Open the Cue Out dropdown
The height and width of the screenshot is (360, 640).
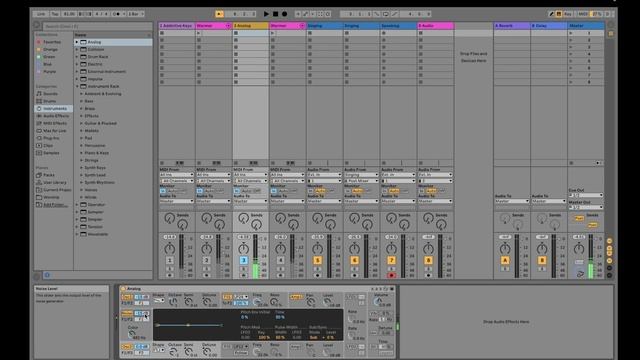586,196
